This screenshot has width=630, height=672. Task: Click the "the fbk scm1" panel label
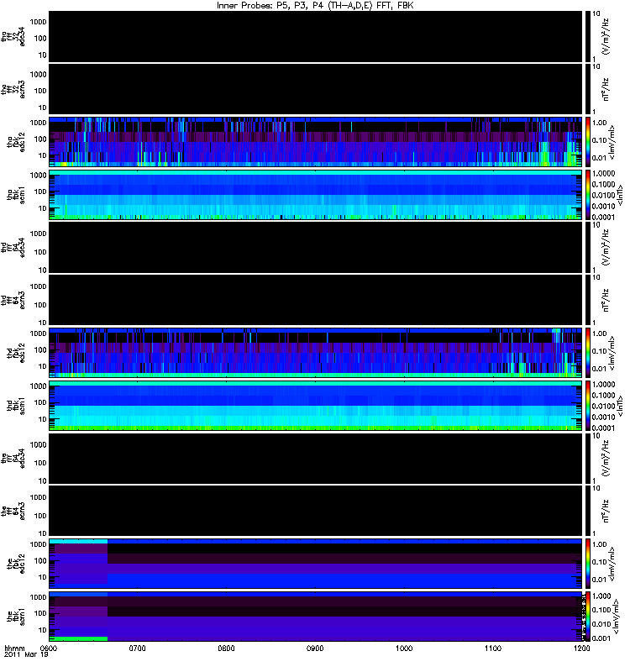pos(16,617)
